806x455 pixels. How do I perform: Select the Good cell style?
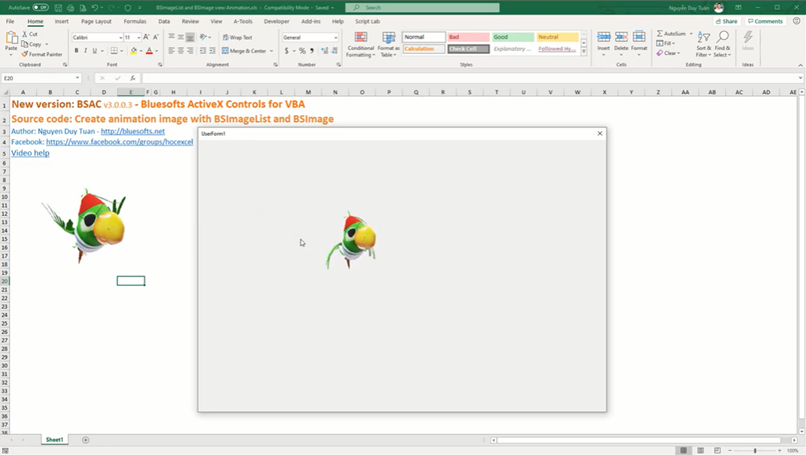tap(513, 37)
